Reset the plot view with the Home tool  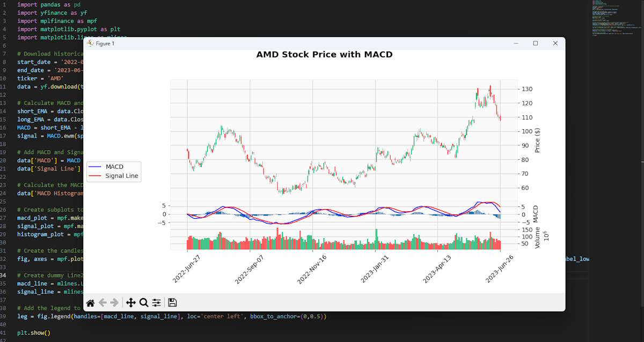pyautogui.click(x=90, y=302)
